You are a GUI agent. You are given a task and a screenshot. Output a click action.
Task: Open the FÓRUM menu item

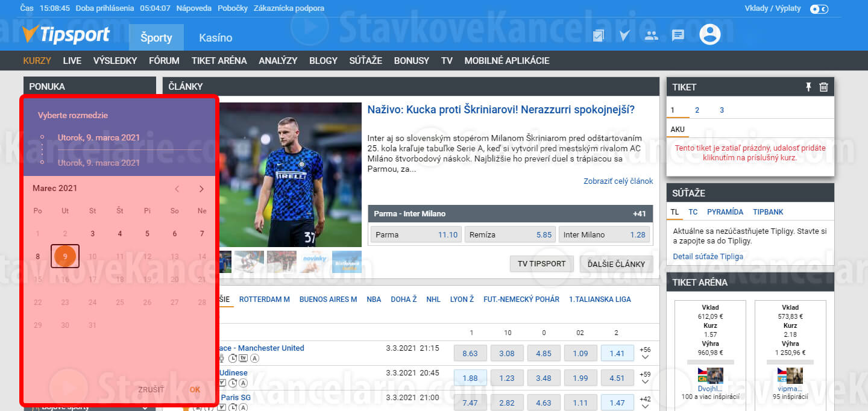tap(164, 60)
